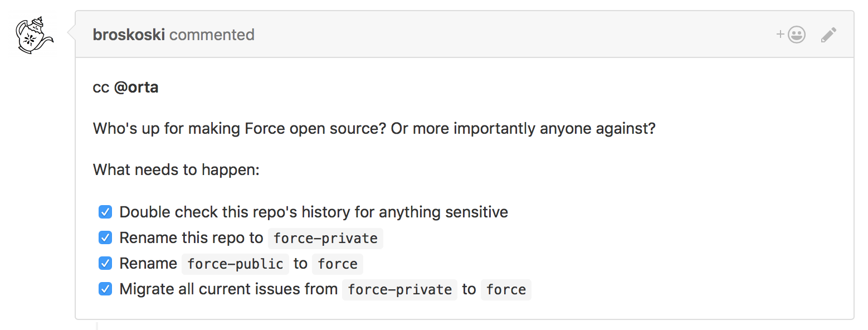The width and height of the screenshot is (868, 330).
Task: Select the "Double check this repo's history" text
Action: [x=314, y=212]
